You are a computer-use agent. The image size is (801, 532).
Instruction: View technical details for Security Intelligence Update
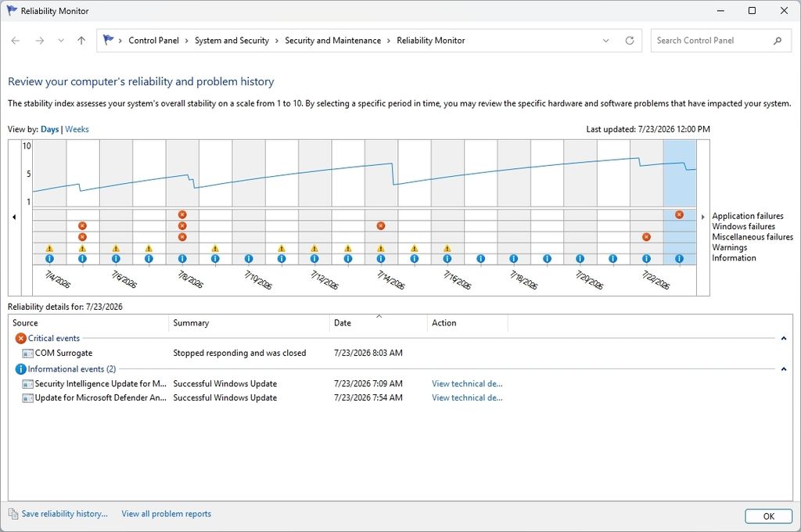(467, 384)
